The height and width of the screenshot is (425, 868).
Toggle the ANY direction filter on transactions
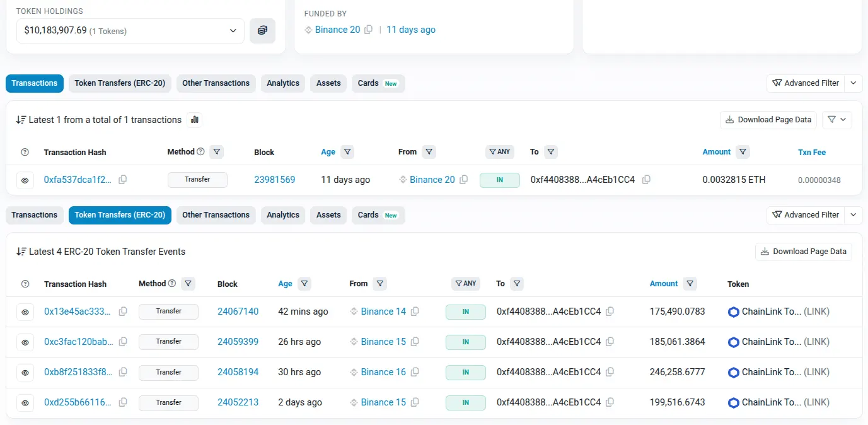(499, 151)
